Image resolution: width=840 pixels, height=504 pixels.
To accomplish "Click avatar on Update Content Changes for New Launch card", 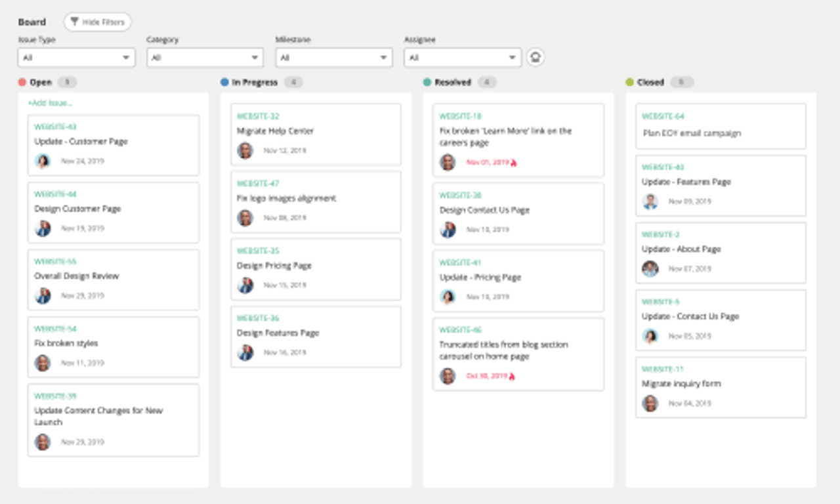I will coord(43,442).
